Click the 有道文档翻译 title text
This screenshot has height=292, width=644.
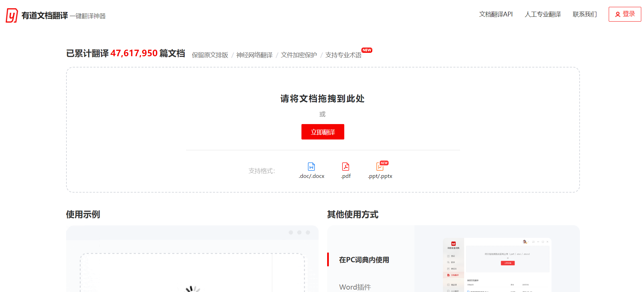click(45, 16)
